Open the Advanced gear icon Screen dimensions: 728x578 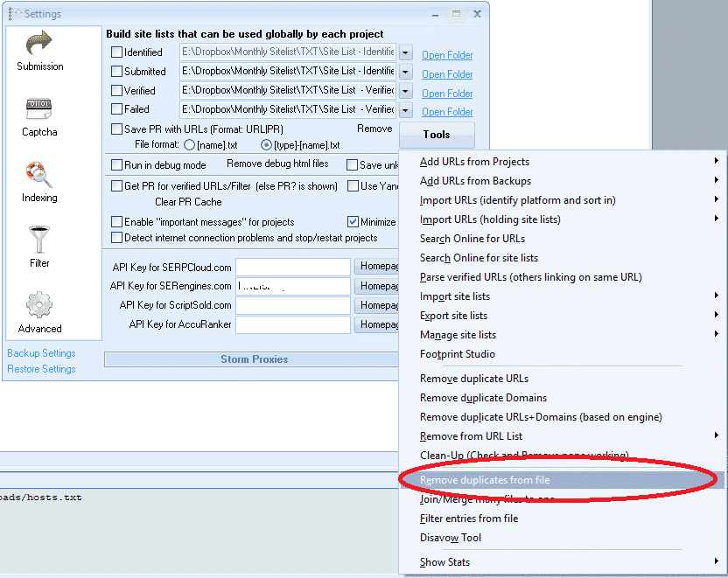pyautogui.click(x=39, y=313)
